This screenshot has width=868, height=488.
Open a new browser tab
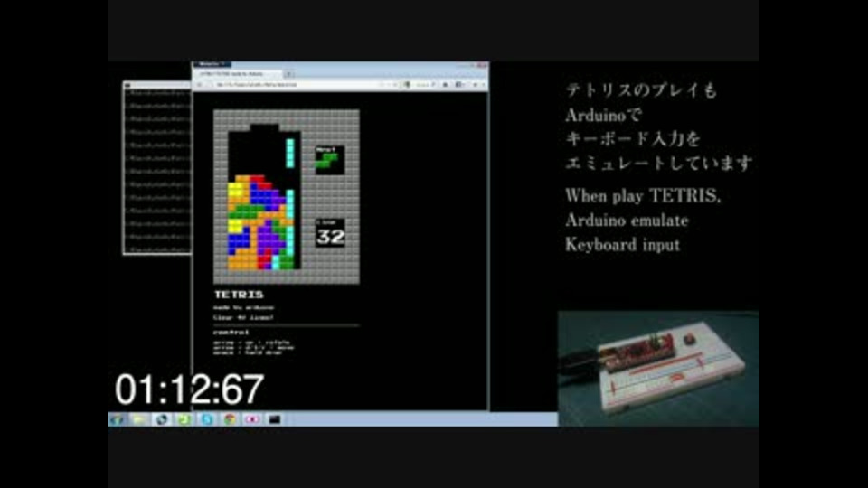[x=288, y=73]
